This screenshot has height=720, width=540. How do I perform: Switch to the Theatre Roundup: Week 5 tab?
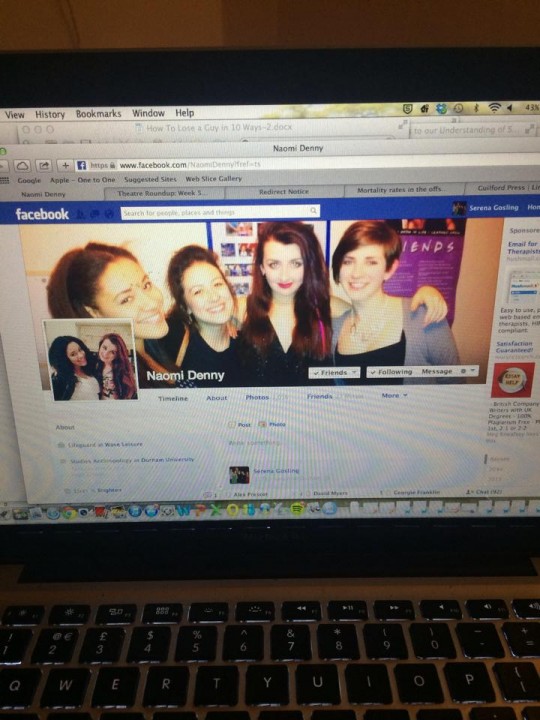point(162,193)
